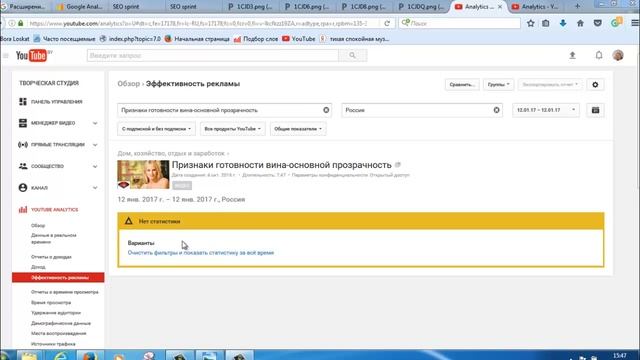Open the browser library clipboard icon

pos(546,23)
